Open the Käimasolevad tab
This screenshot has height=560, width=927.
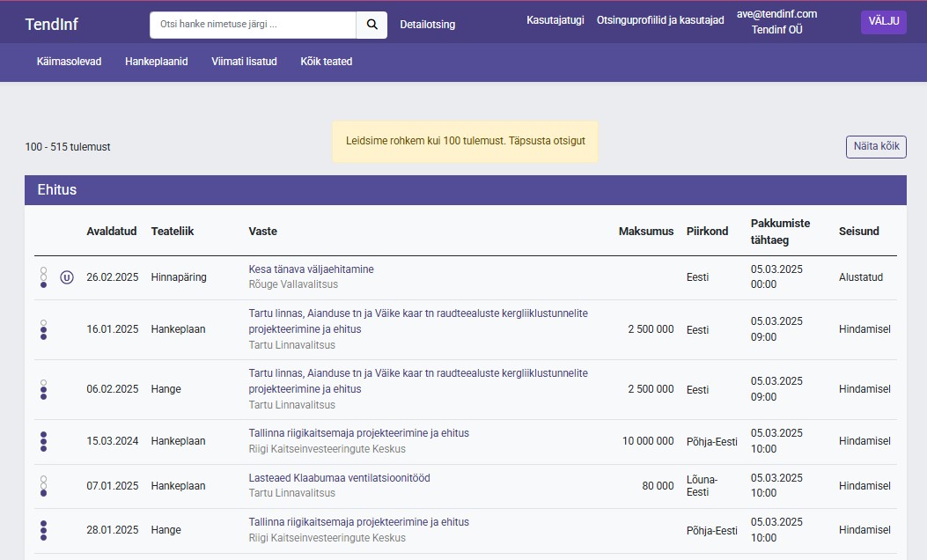tap(69, 62)
